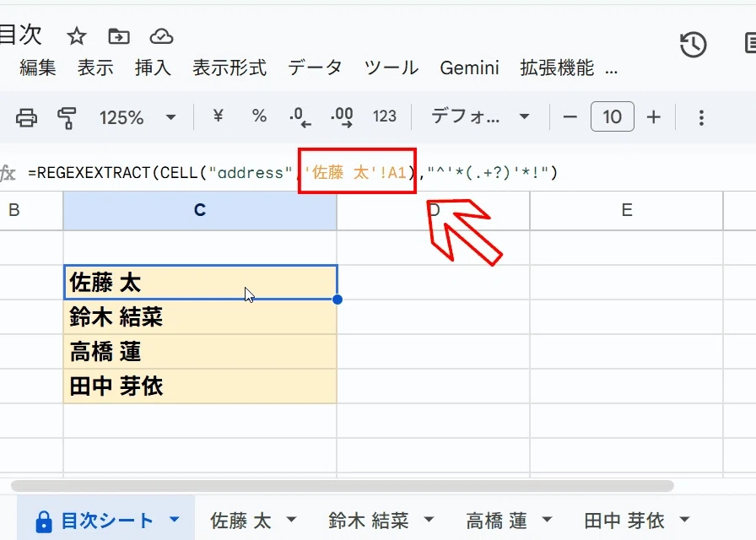Open the toolbar more options menu
Screen dimensions: 756x540
coord(701,117)
